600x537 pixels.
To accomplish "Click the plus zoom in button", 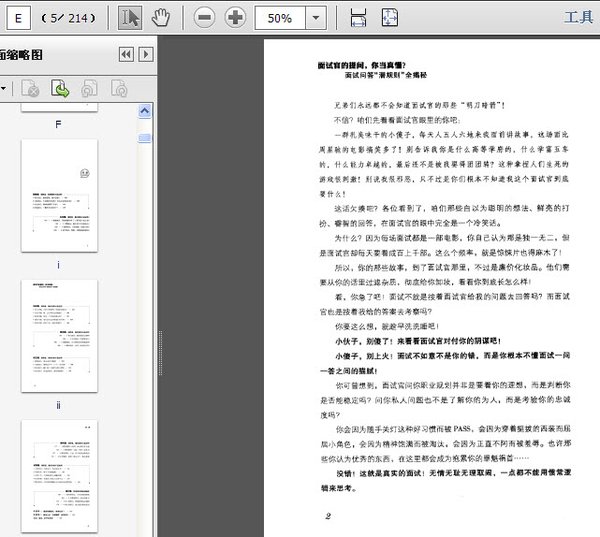I will 235,18.
